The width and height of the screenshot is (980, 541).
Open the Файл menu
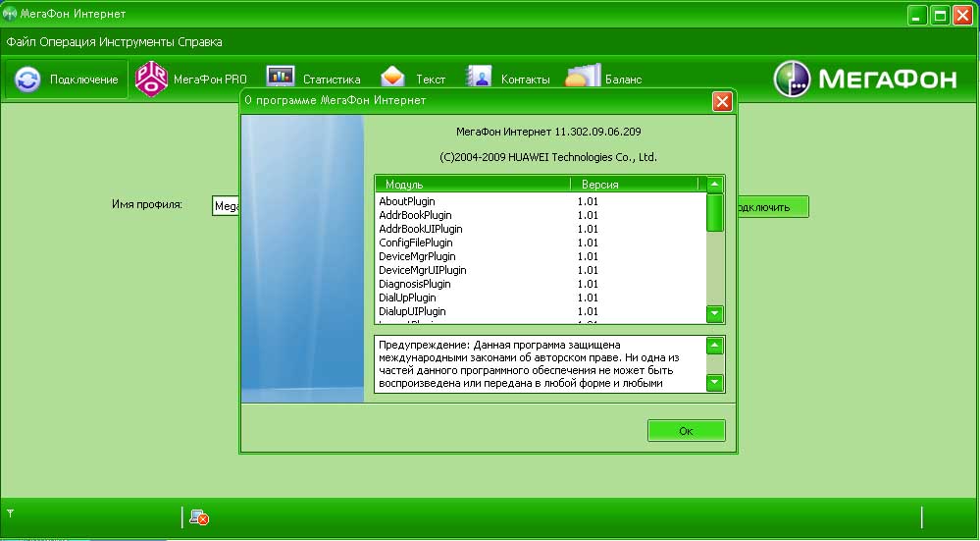pyautogui.click(x=22, y=42)
